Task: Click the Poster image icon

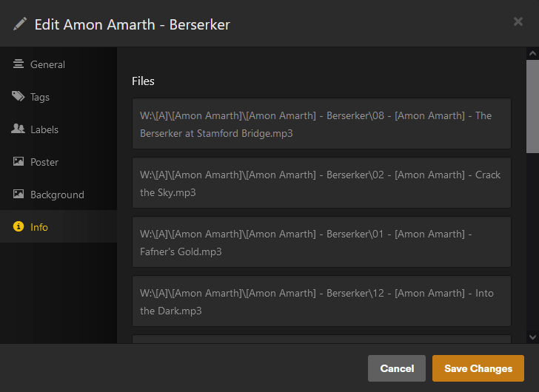Action: point(19,162)
